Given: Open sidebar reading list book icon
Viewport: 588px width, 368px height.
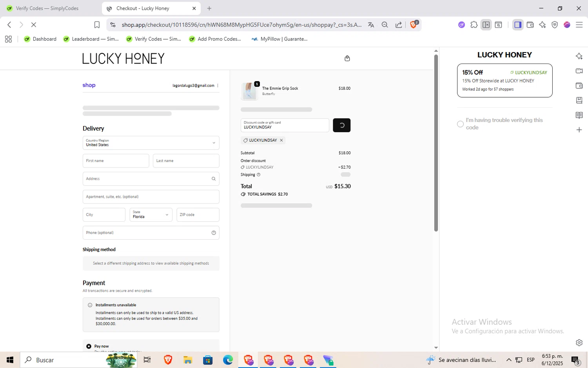Looking at the screenshot, I should [x=579, y=115].
